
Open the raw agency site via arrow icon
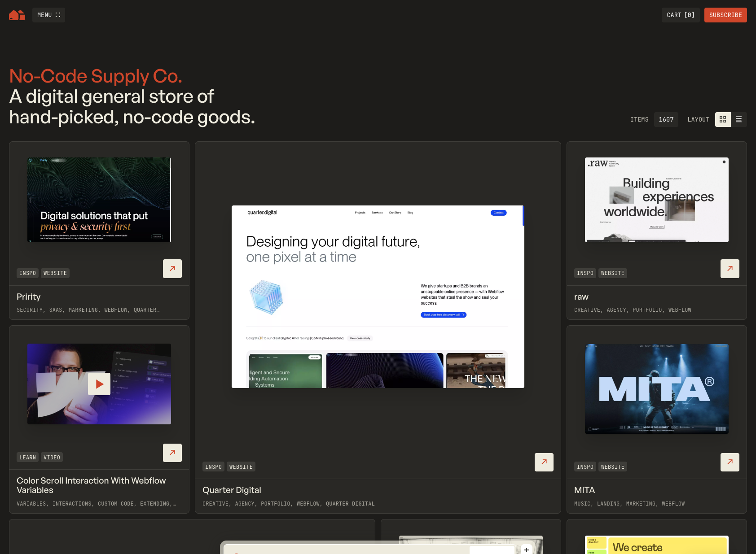730,268
